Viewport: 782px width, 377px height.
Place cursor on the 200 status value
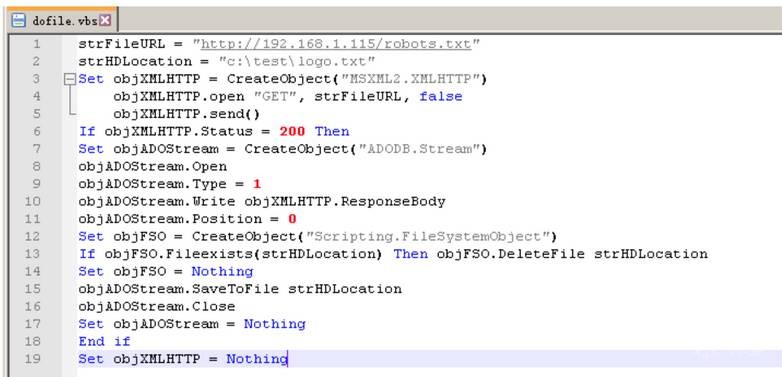[293, 131]
